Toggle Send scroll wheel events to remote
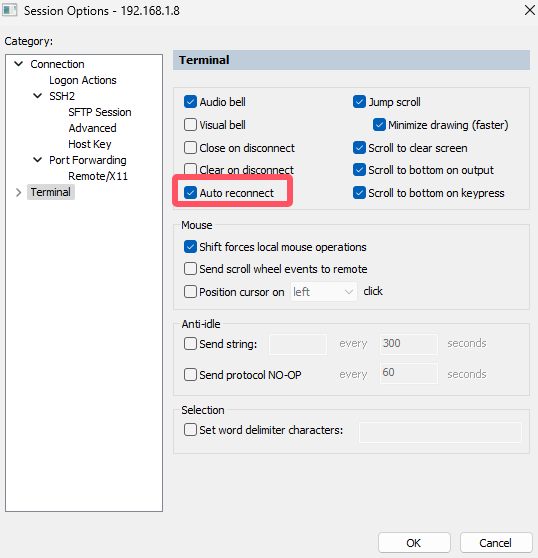 [x=190, y=269]
